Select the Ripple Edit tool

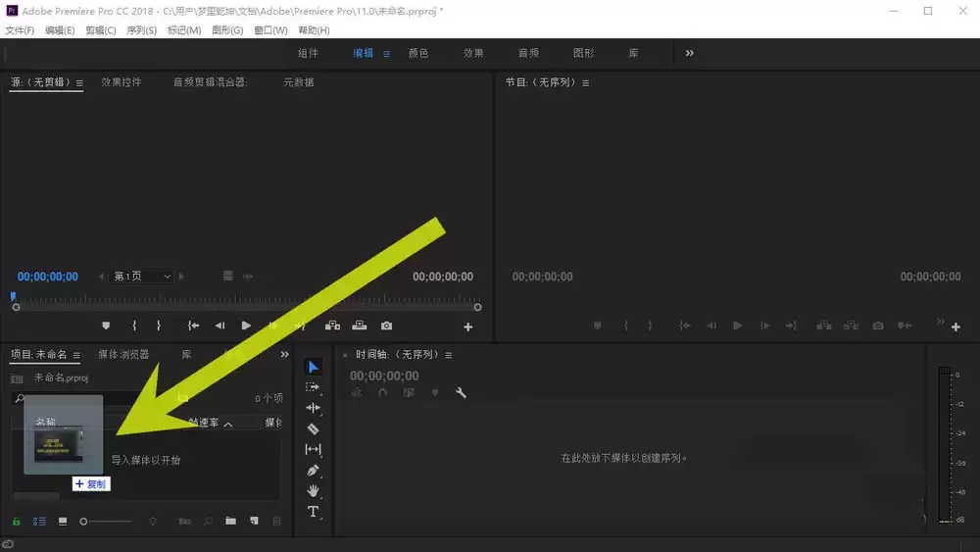click(x=314, y=408)
